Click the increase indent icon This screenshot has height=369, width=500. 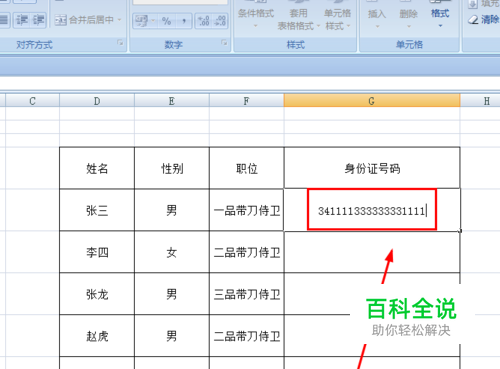point(38,20)
